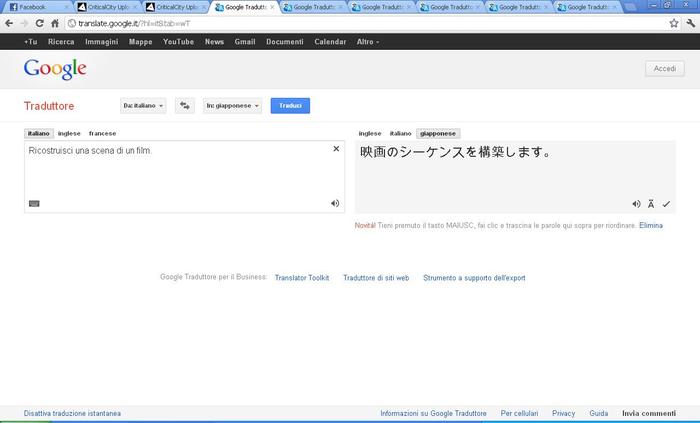
Task: Open Immagini in the Google bar
Action: (x=101, y=41)
